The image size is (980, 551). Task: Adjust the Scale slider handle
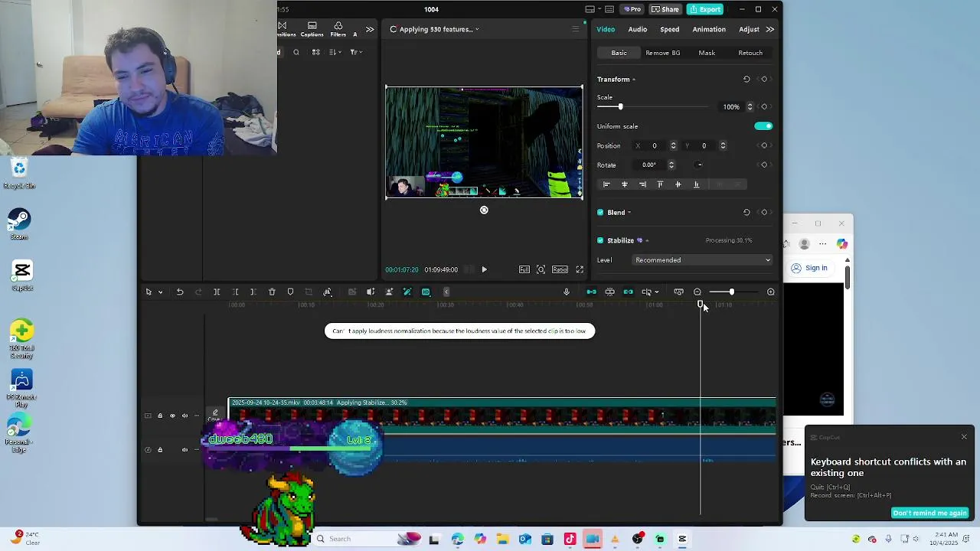point(620,107)
